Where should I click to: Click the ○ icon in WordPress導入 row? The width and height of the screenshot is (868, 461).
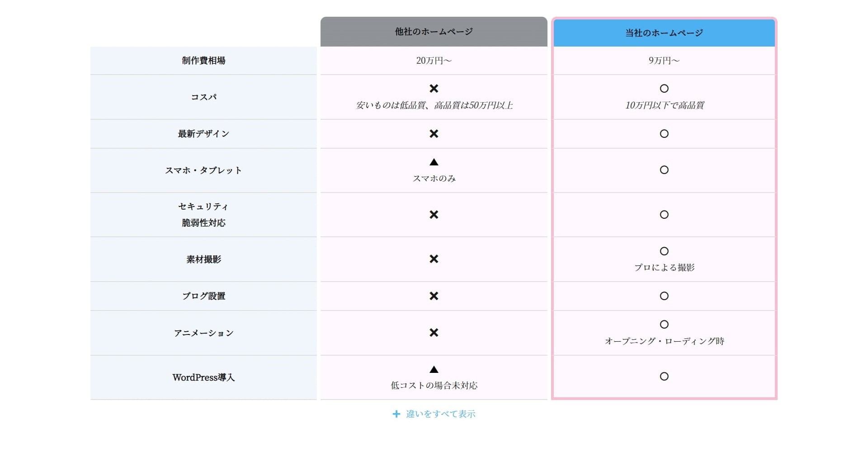[664, 376]
